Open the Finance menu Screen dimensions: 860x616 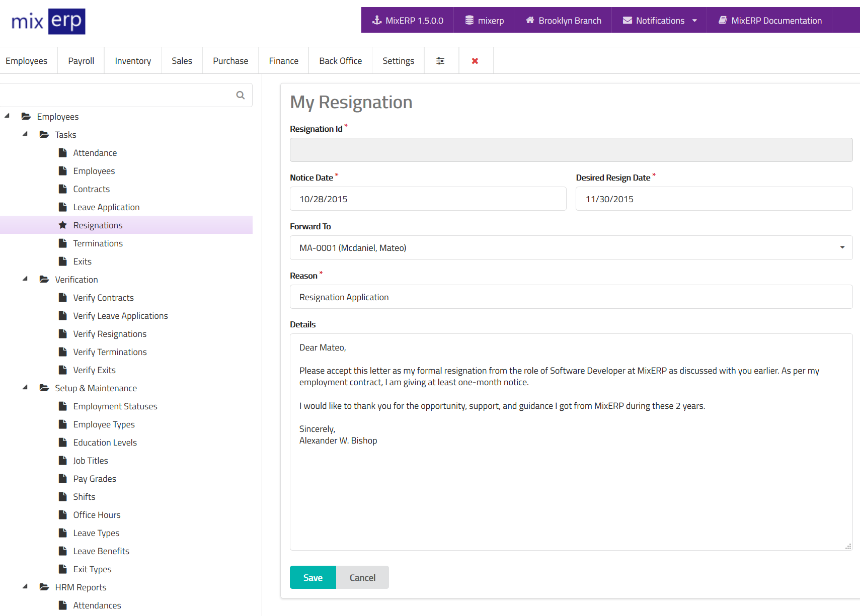click(283, 61)
